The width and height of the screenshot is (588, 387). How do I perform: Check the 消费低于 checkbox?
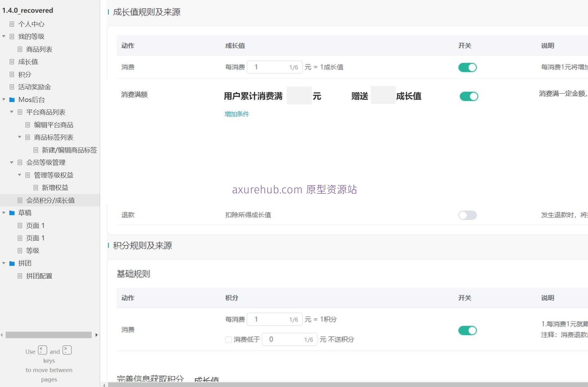(x=228, y=340)
